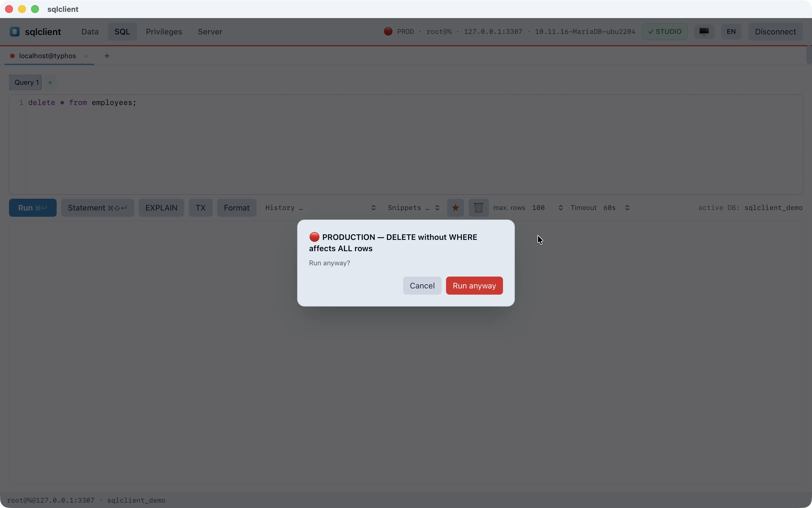Click the status bar text root@%@127.0.0.1:3307

(x=51, y=500)
